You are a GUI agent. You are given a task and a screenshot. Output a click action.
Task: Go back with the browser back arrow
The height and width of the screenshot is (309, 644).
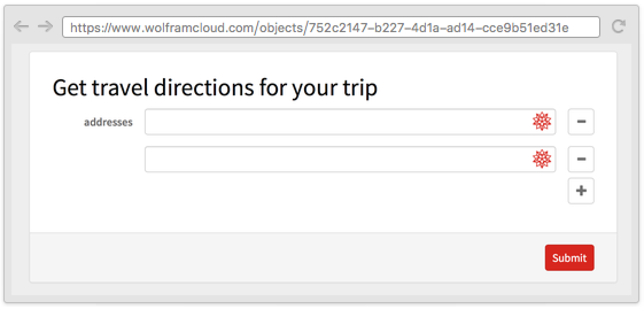coord(21,27)
